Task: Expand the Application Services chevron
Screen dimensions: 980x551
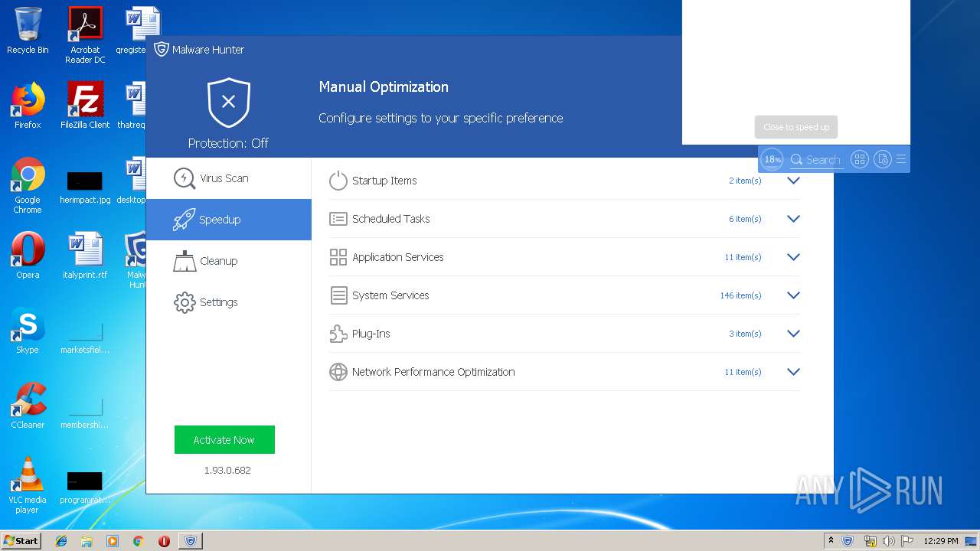Action: coord(793,257)
